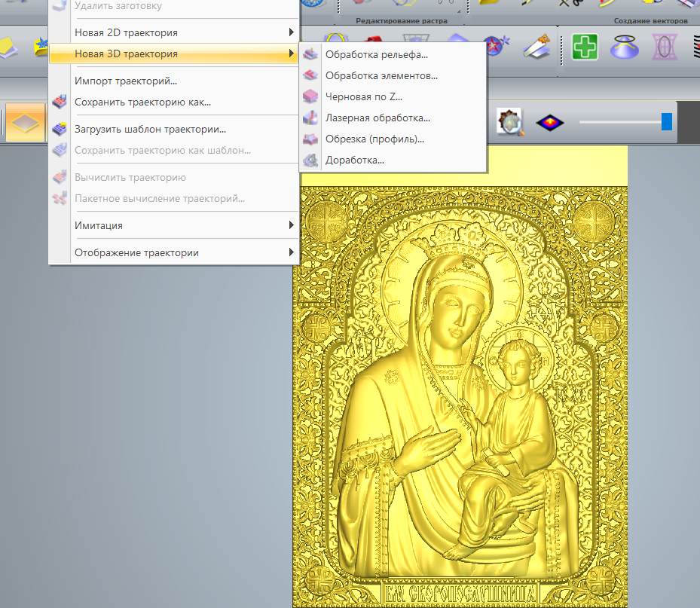Viewport: 700px width, 608px height.
Task: Select the dome shape relief tool icon
Action: click(624, 47)
